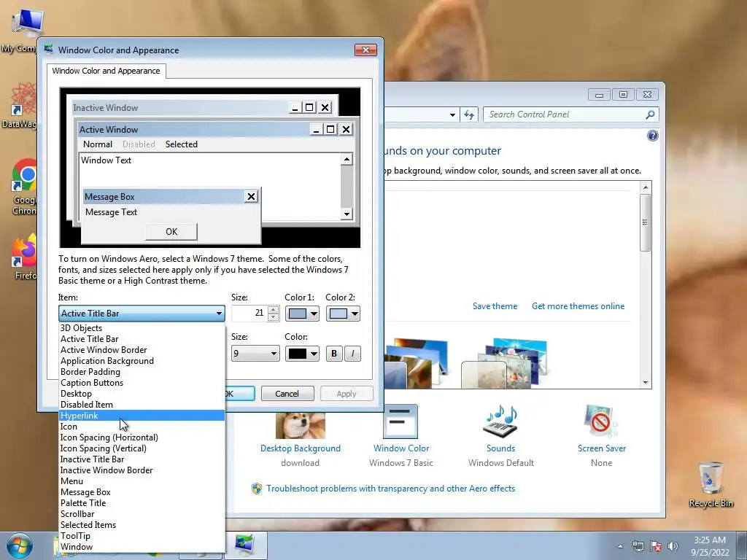Click the Control Panel help question icon
The width and height of the screenshot is (747, 560).
click(x=652, y=136)
